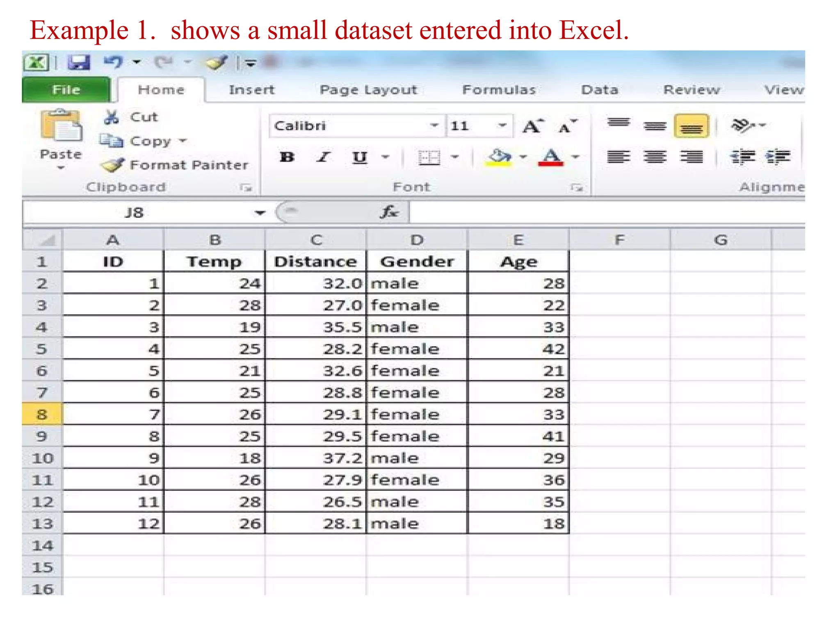Open the Data tab
This screenshot has width=840, height=630.
(x=600, y=90)
